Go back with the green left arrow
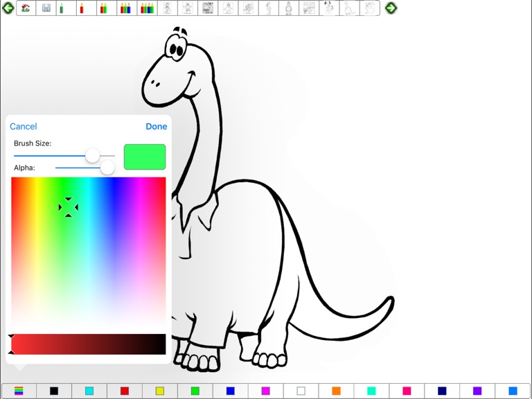The width and height of the screenshot is (532, 399). [8, 8]
